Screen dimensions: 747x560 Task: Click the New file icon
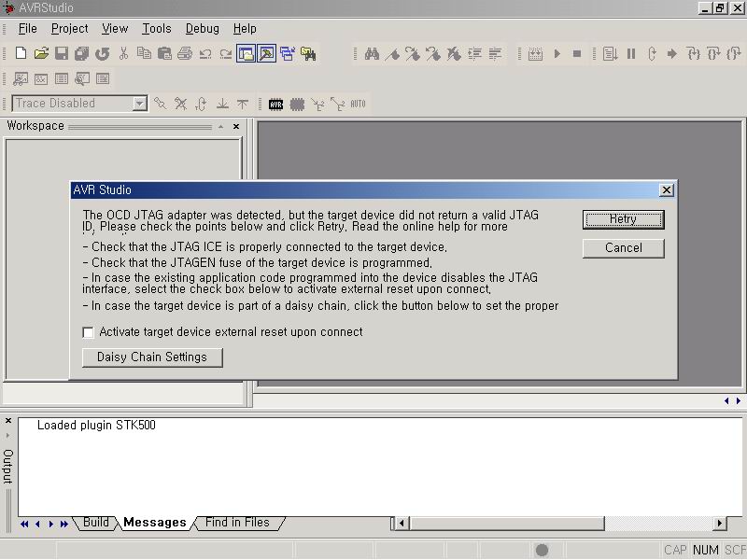21,53
